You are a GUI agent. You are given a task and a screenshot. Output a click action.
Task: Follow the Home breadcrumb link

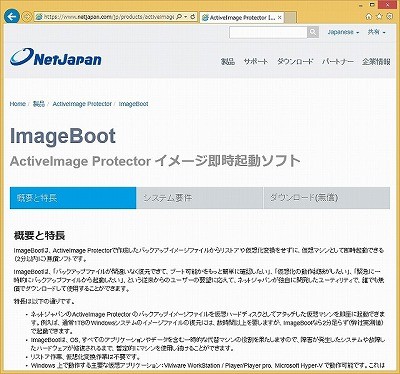[x=18, y=104]
